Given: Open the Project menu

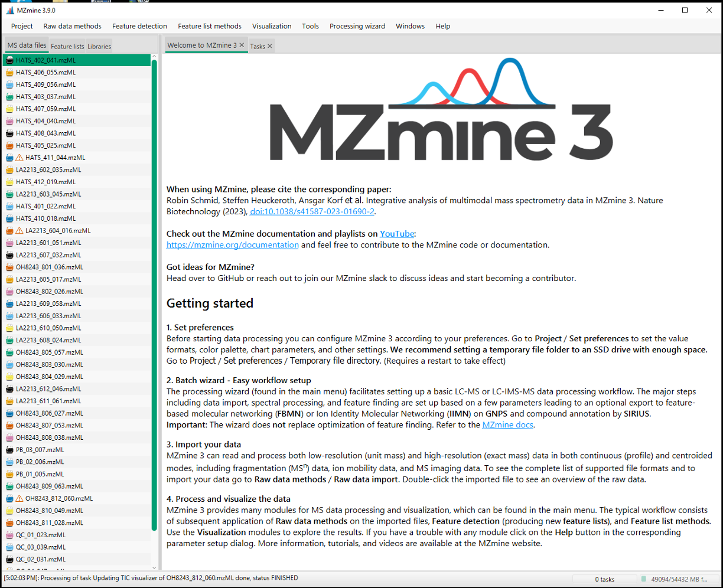Looking at the screenshot, I should click(22, 26).
